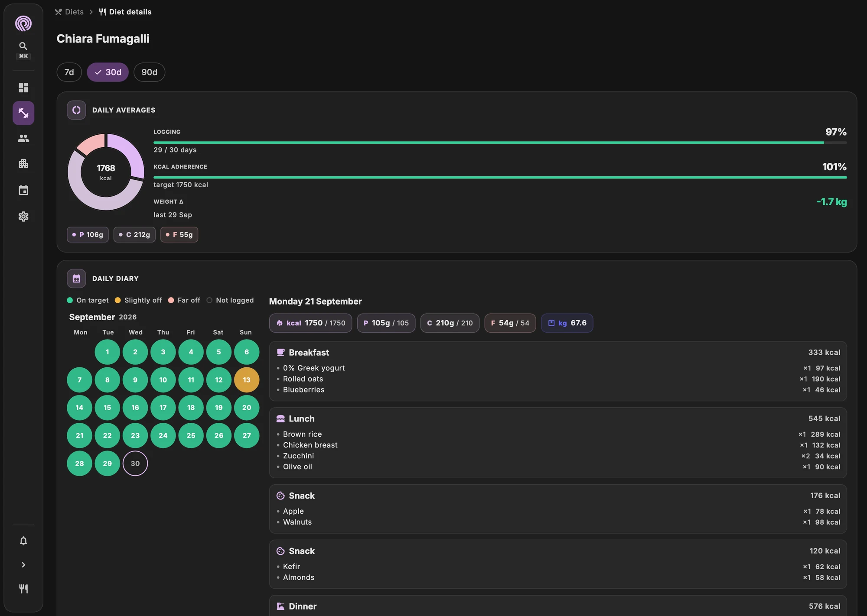The height and width of the screenshot is (616, 867).
Task: Click the Daily Averages ring icon
Action: 76,110
